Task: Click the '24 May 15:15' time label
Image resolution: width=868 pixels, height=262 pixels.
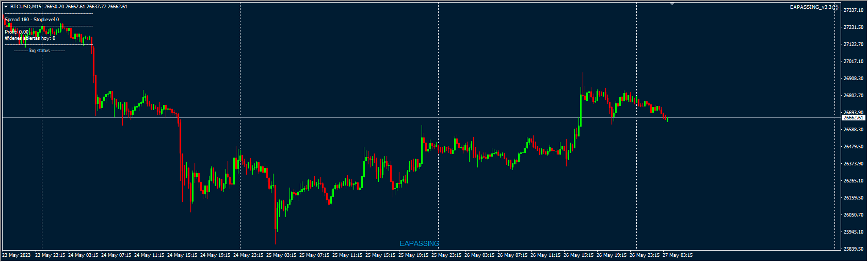Action: coord(182,255)
